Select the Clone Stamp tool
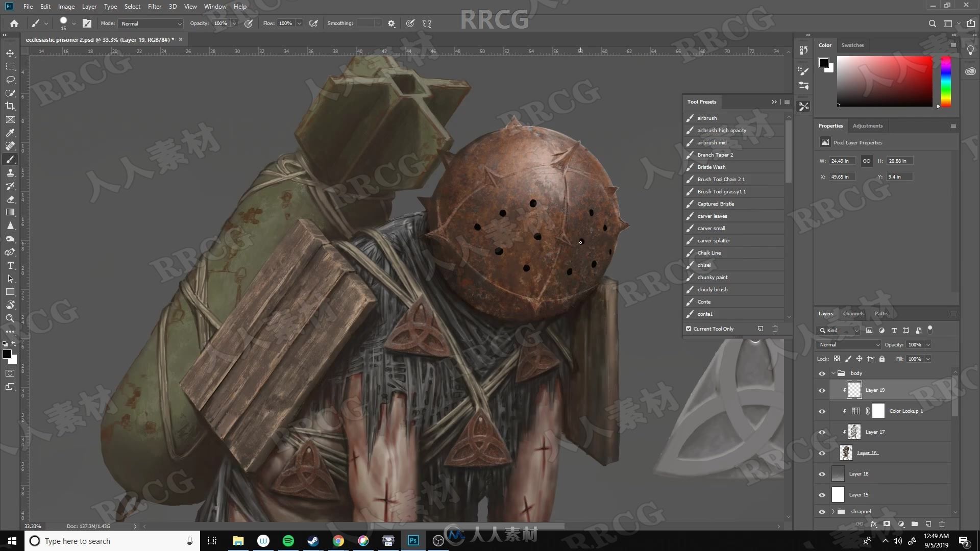This screenshot has width=980, height=551. coord(10,172)
